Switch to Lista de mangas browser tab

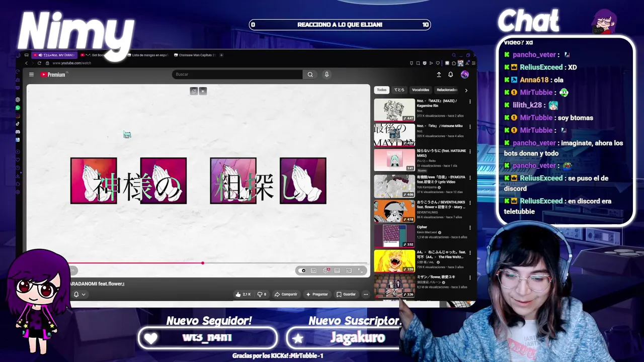[148, 55]
